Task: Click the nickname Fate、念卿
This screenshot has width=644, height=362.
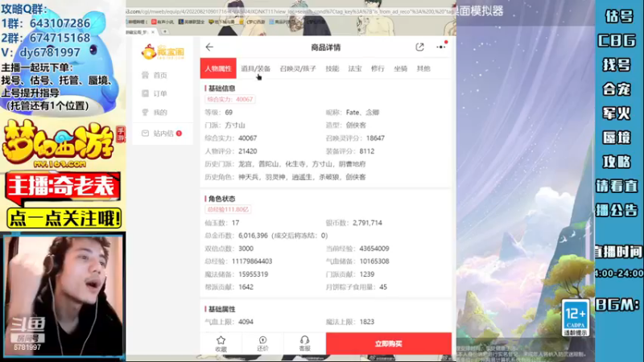Action: (363, 112)
